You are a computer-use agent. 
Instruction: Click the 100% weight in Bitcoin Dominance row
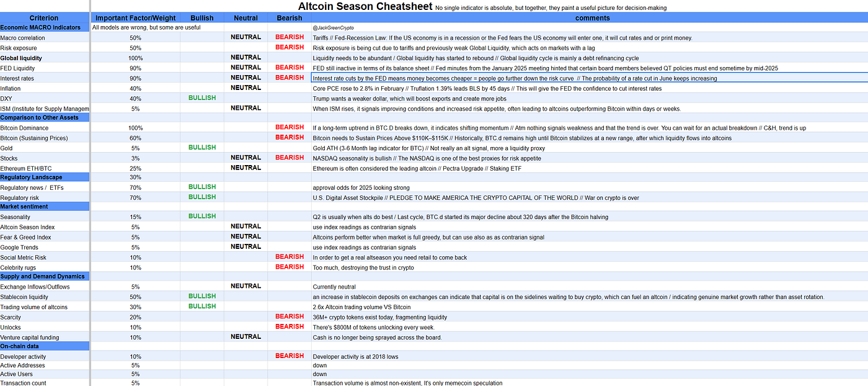tap(136, 128)
